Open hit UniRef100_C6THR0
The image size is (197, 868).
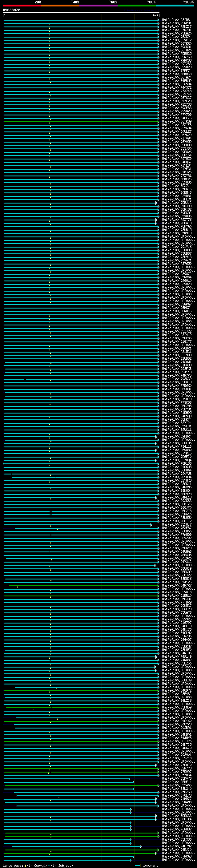177,50
